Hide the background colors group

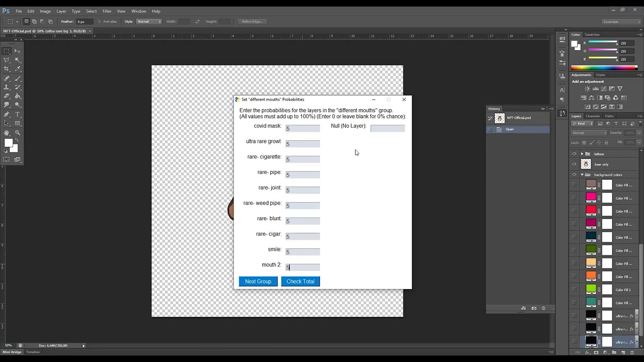point(574,175)
